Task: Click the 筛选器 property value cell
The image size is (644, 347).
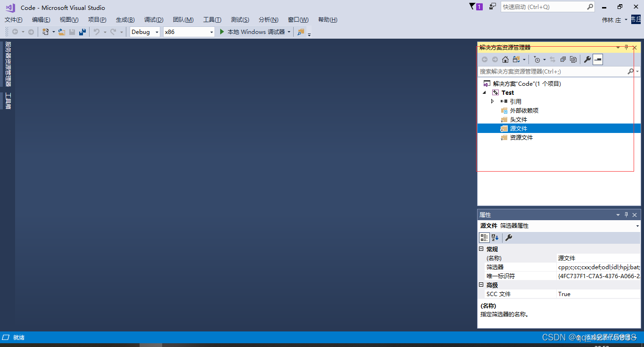Action: point(598,267)
